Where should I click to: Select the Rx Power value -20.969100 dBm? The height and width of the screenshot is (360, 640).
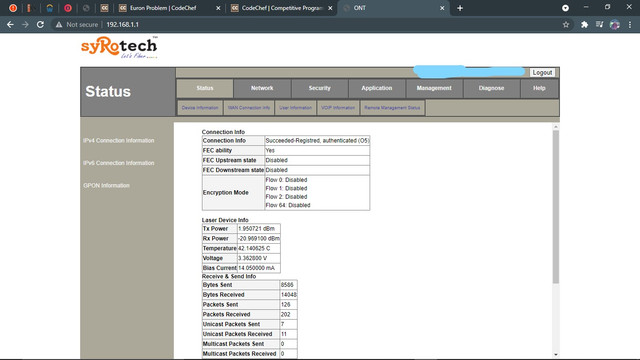[x=259, y=238]
